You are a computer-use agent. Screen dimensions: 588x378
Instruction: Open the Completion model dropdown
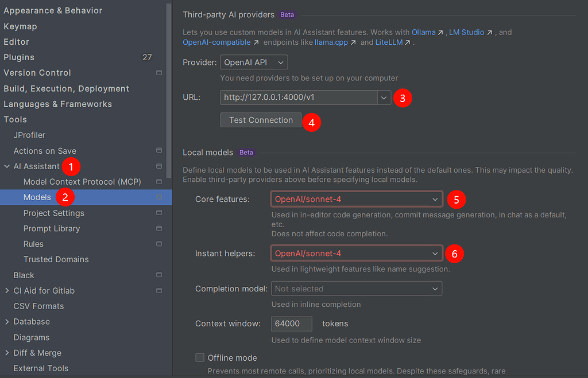point(356,289)
